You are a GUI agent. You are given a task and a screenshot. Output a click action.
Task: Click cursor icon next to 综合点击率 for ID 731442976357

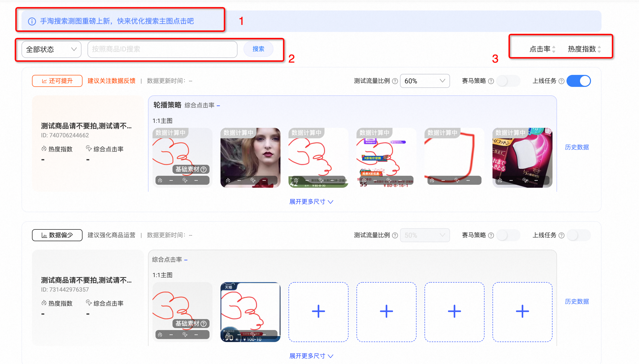pyautogui.click(x=88, y=303)
